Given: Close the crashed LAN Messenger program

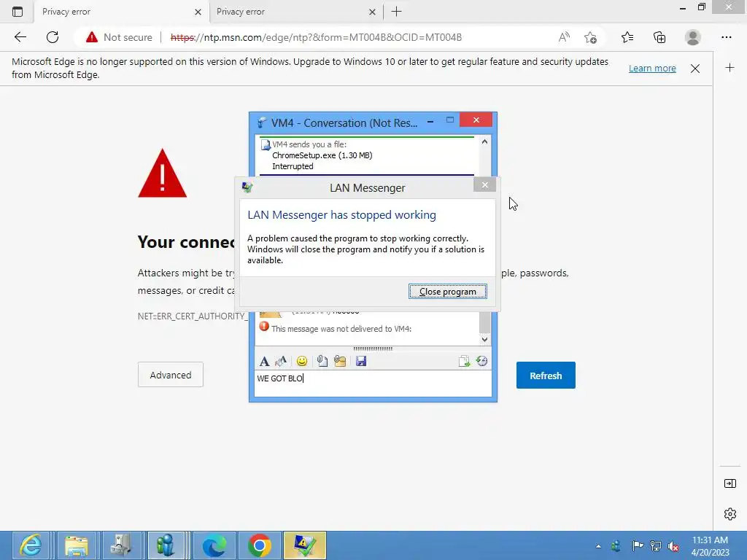Looking at the screenshot, I should [447, 292].
